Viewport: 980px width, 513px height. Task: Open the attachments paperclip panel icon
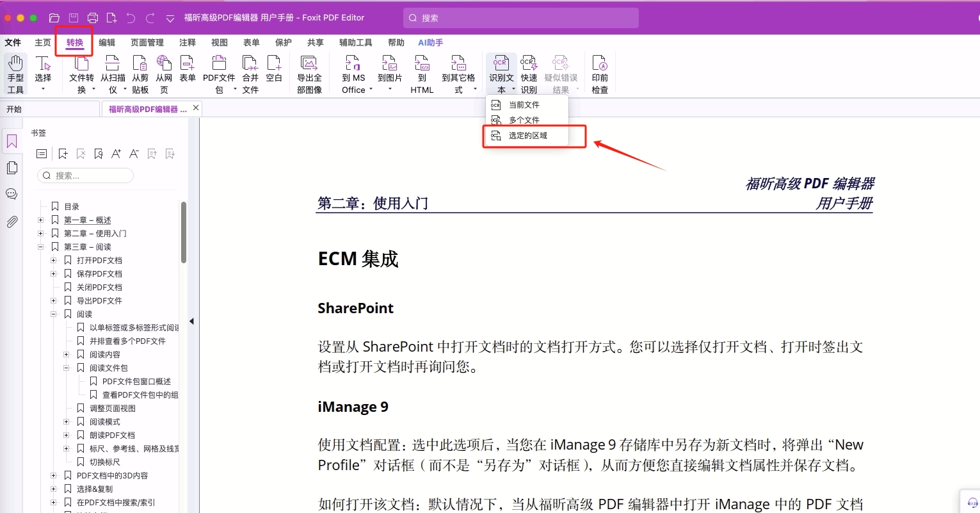point(12,222)
